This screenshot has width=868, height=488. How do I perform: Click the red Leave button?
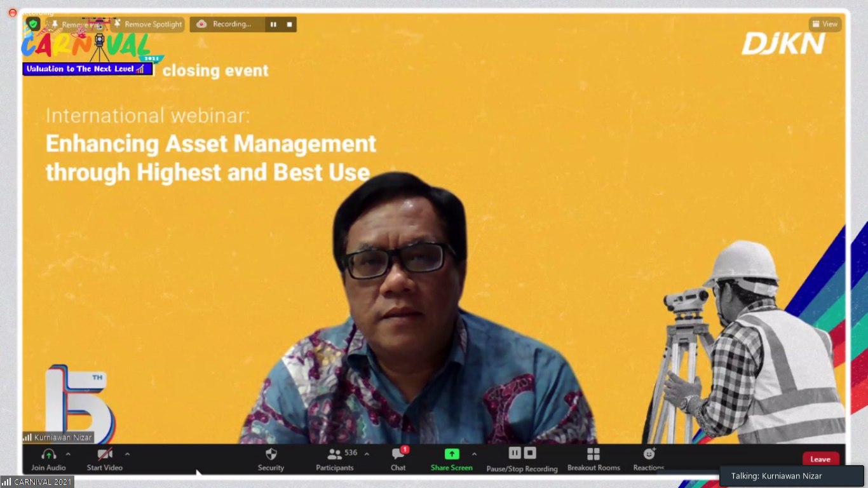coord(820,459)
